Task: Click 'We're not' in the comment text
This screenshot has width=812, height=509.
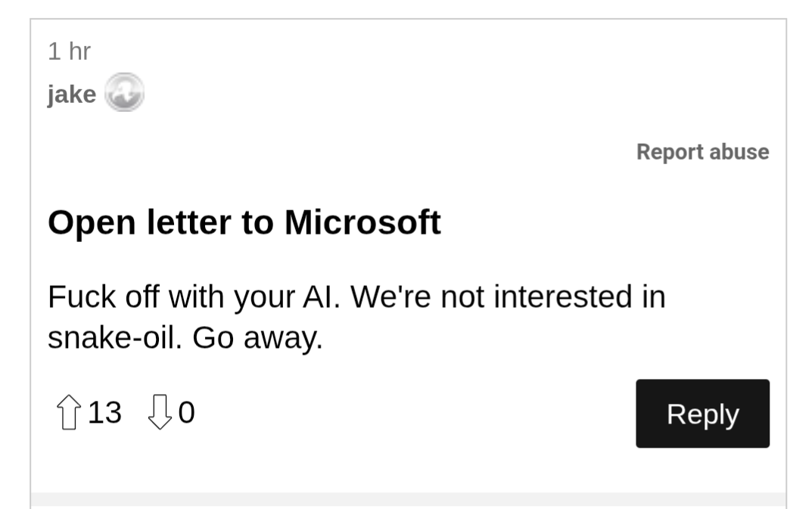Action: click(418, 296)
